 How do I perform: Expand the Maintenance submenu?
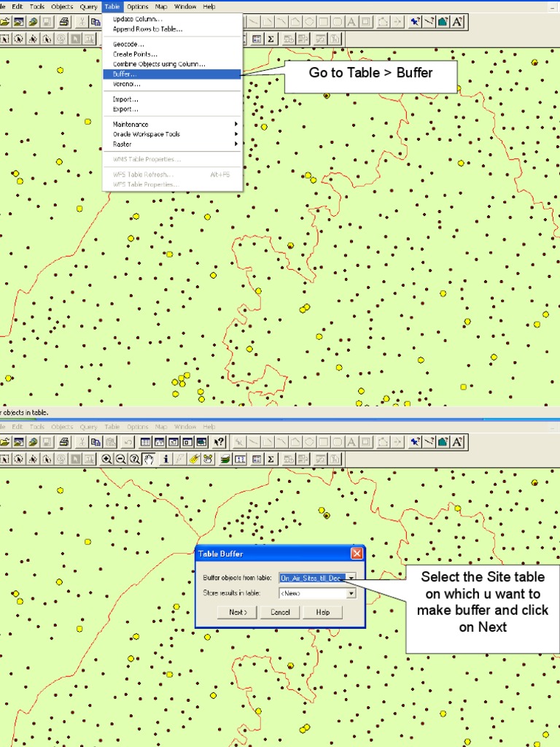pyautogui.click(x=172, y=124)
